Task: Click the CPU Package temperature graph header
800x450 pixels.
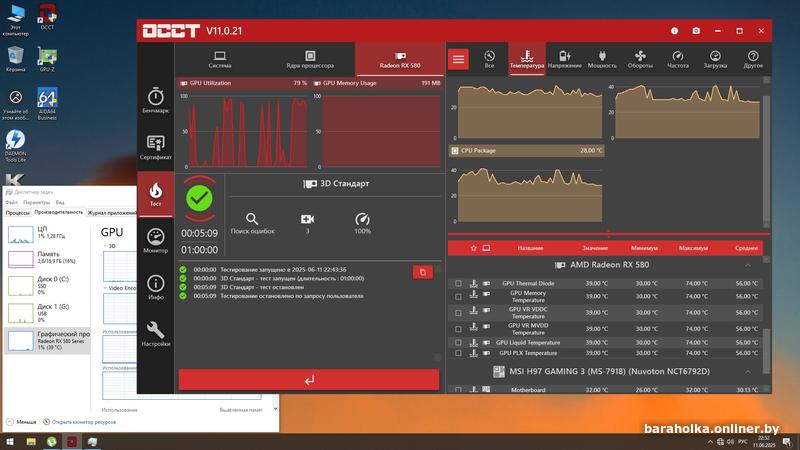Action: point(527,151)
